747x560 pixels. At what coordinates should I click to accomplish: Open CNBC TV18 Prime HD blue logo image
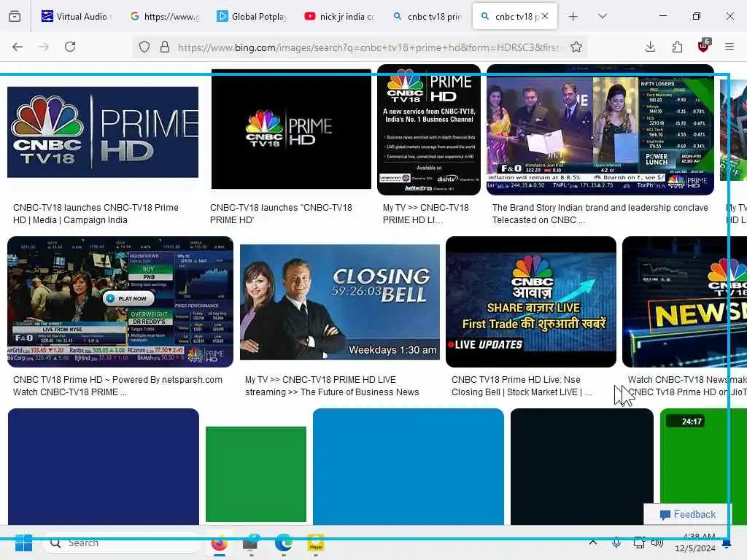tap(103, 132)
